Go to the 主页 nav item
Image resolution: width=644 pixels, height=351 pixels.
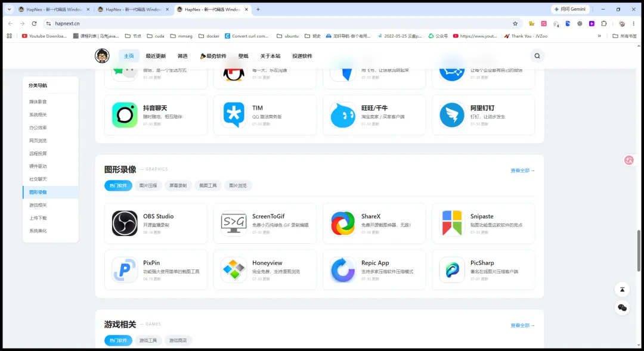[129, 56]
